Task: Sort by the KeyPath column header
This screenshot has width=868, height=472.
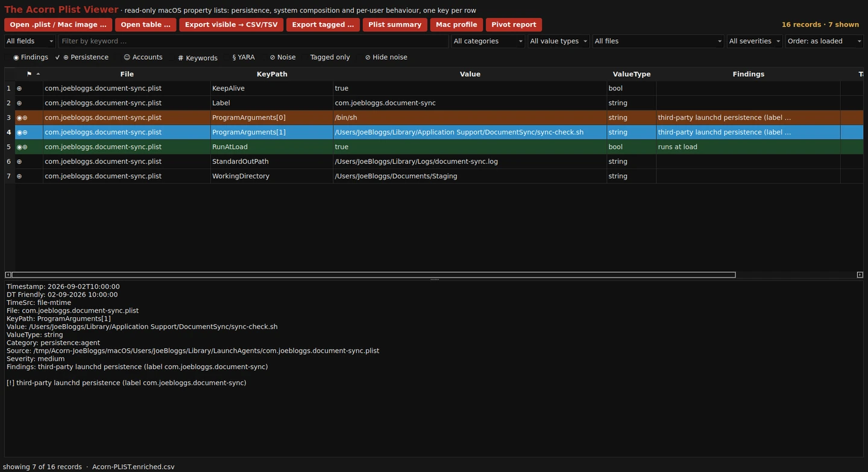Action: pyautogui.click(x=272, y=74)
